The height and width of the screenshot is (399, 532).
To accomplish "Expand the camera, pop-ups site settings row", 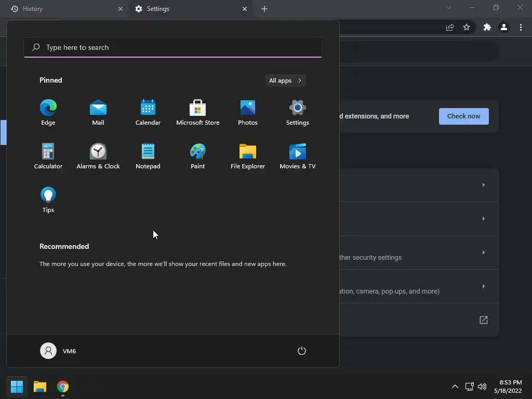I will (x=484, y=286).
